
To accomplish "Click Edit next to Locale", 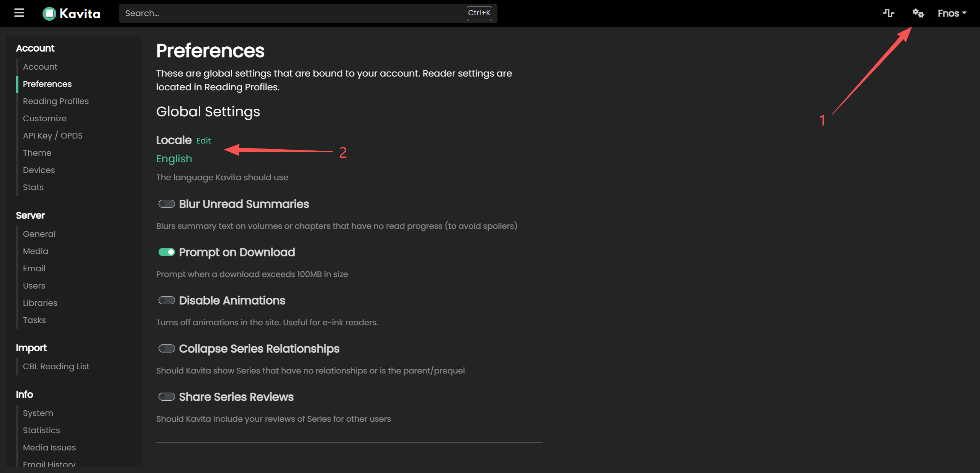I will point(203,141).
